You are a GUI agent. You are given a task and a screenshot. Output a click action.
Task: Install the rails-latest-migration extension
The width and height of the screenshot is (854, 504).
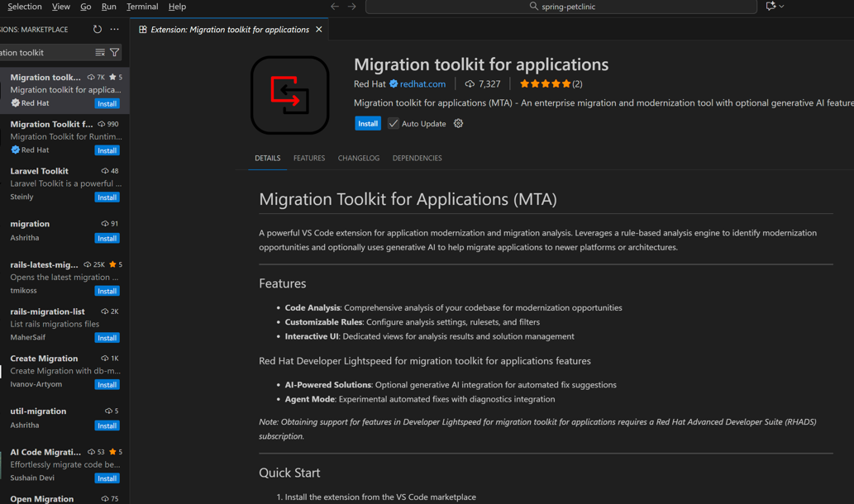click(107, 291)
